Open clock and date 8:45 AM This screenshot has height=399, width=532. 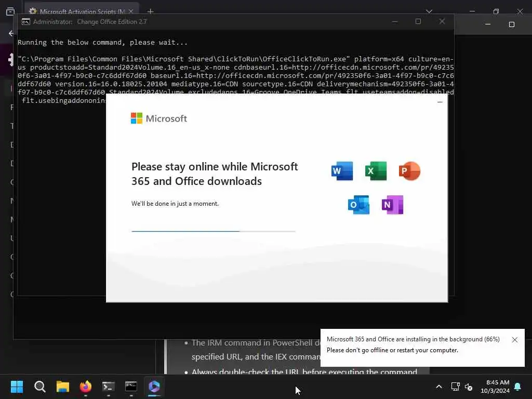495,387
